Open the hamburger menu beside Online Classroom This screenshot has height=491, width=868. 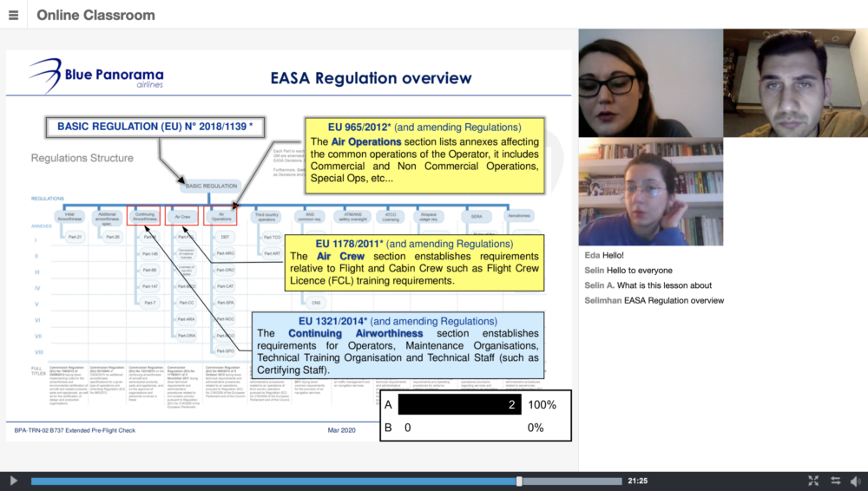[13, 15]
